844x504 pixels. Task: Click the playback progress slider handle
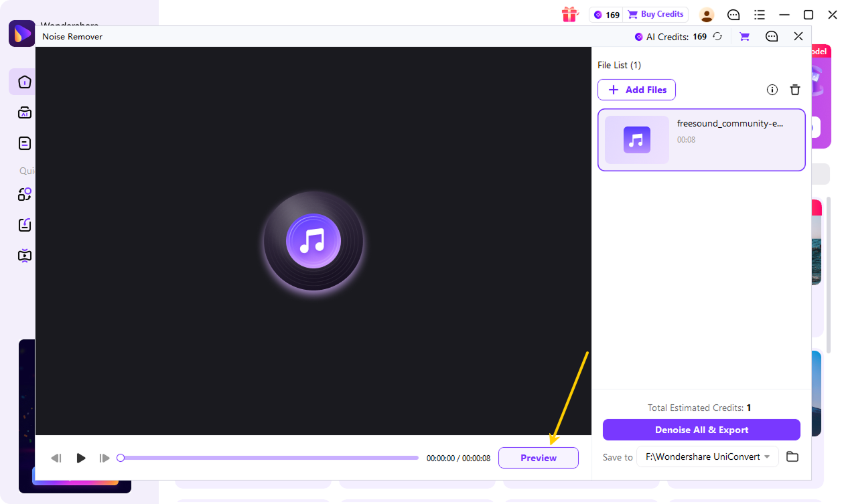point(121,458)
